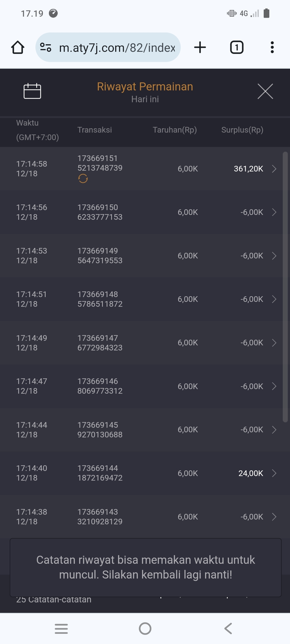Open the tab switcher showing 1 tab
290x644 pixels.
(237, 47)
